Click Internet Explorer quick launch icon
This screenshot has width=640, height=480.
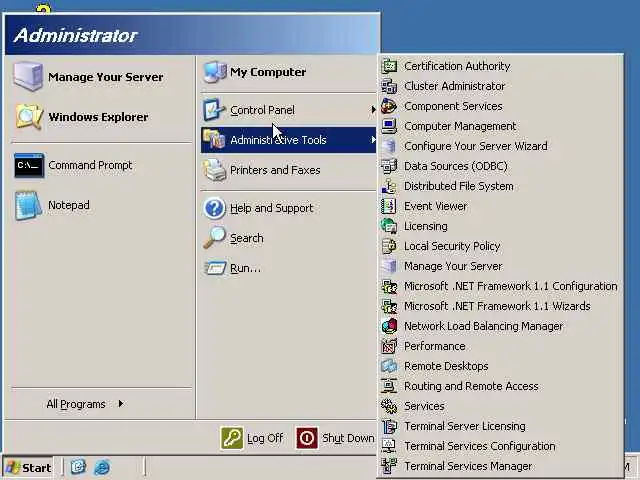coord(102,467)
